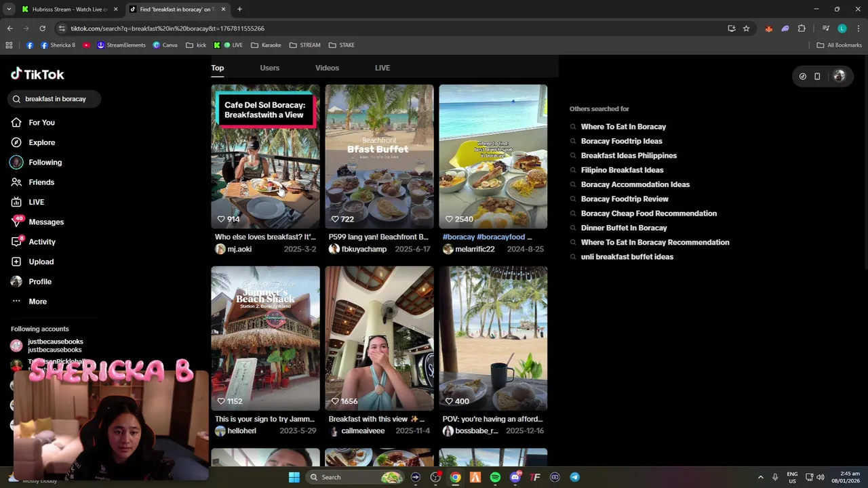Search Where To Eat In Boracay
This screenshot has height=488, width=868.
click(623, 127)
